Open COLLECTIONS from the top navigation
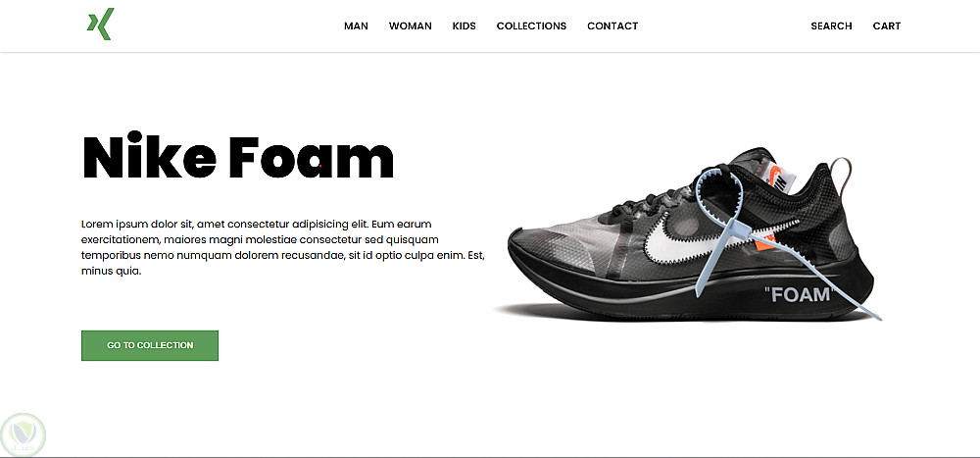The width and height of the screenshot is (980, 458). pos(531,26)
